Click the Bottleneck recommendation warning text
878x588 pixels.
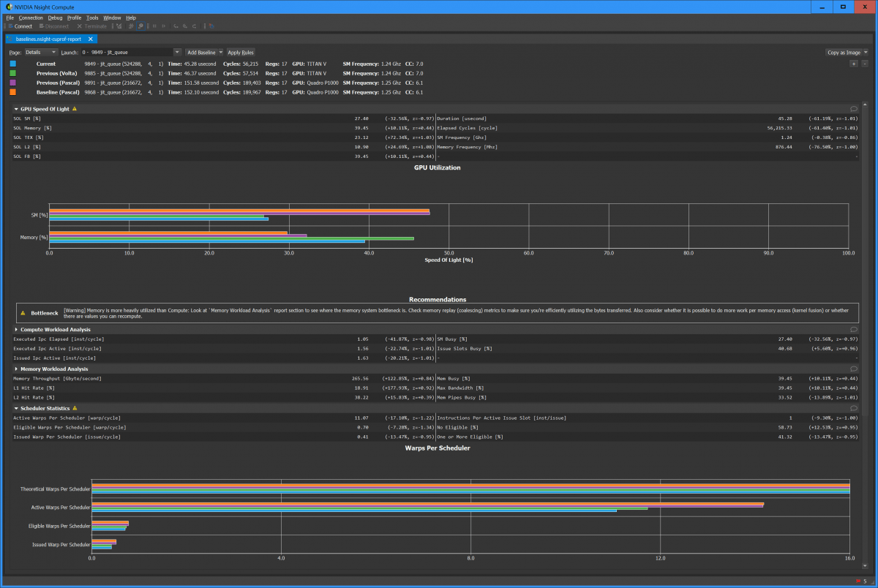tap(458, 313)
